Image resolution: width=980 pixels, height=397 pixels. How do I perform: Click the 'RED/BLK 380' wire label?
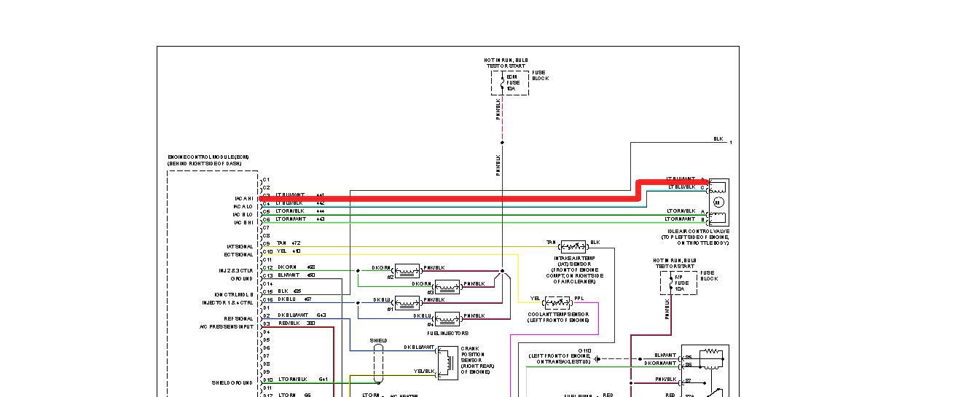point(296,323)
